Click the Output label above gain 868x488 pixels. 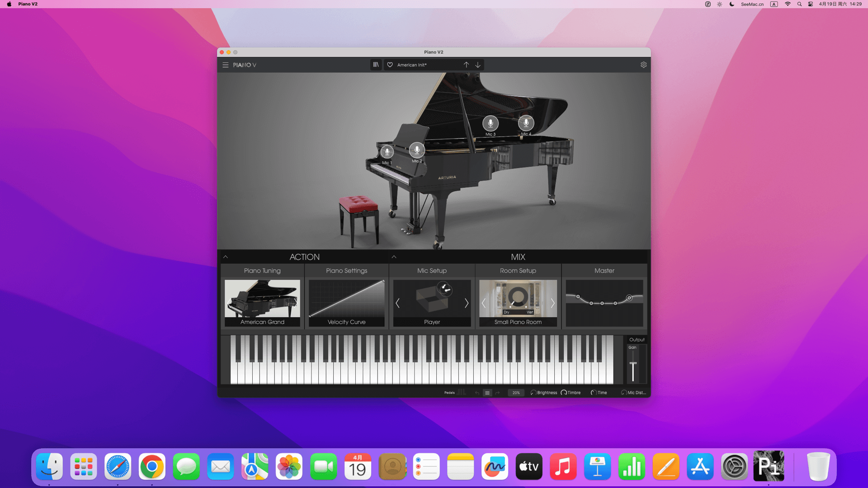pos(637,340)
